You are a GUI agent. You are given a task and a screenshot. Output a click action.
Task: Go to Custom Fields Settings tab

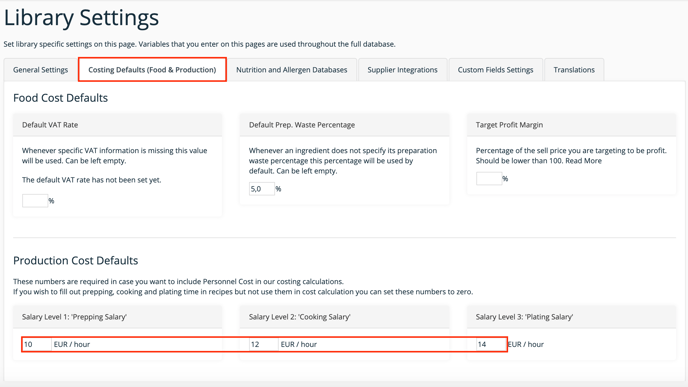click(495, 70)
